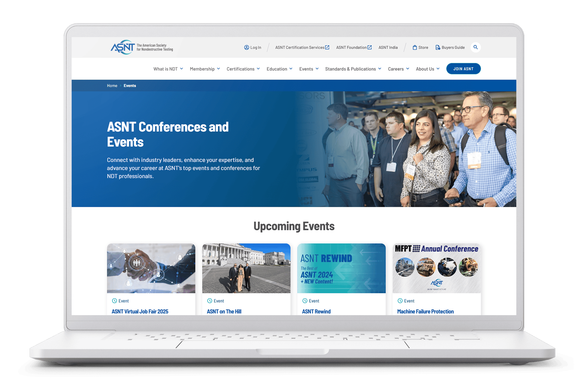Open the ASNT Certification Services link

300,48
